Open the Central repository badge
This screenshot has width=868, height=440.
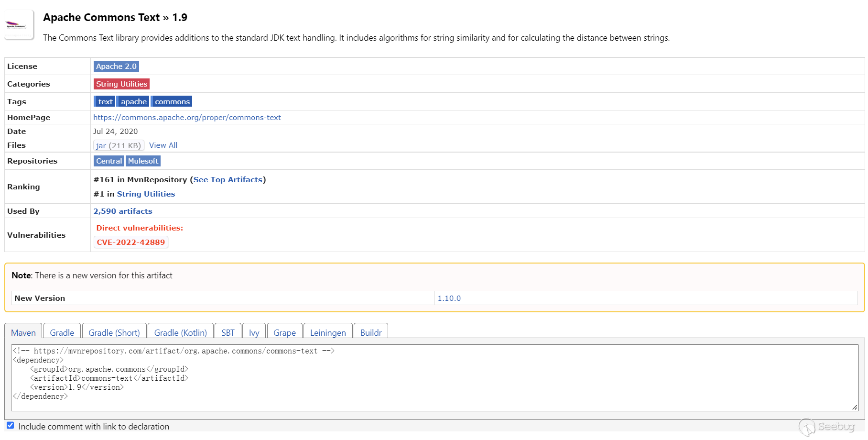[109, 161]
